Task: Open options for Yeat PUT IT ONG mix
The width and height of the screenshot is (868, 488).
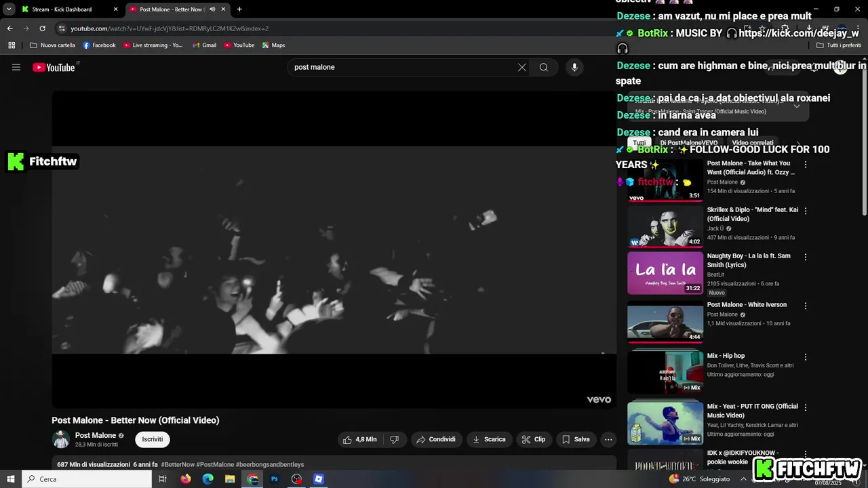Action: click(x=806, y=407)
